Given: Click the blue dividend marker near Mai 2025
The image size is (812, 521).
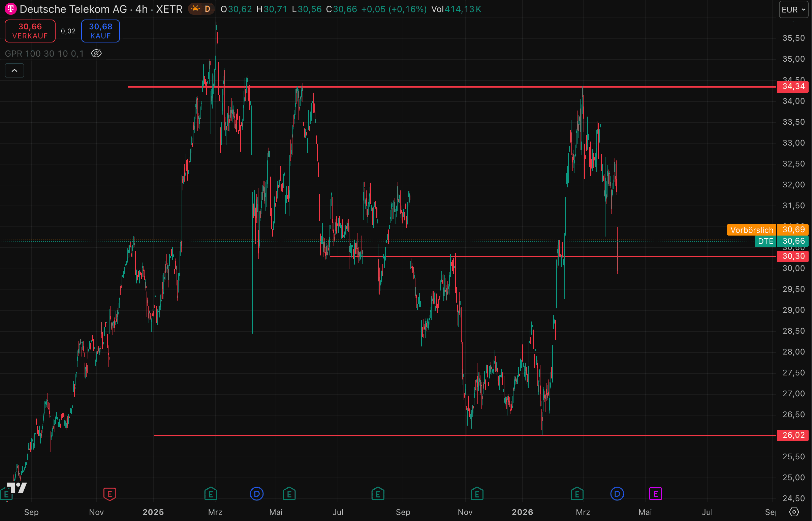Looking at the screenshot, I should [x=257, y=494].
